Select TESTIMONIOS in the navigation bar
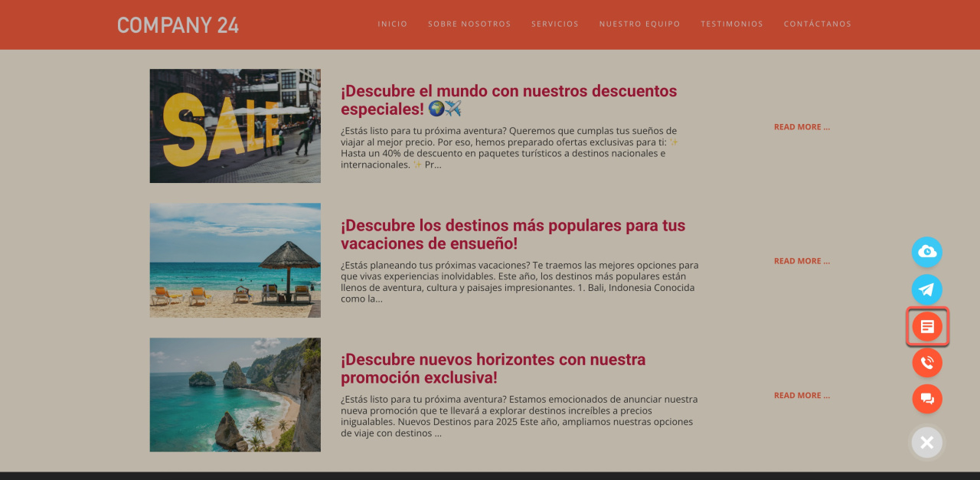The height and width of the screenshot is (480, 980). click(x=732, y=24)
